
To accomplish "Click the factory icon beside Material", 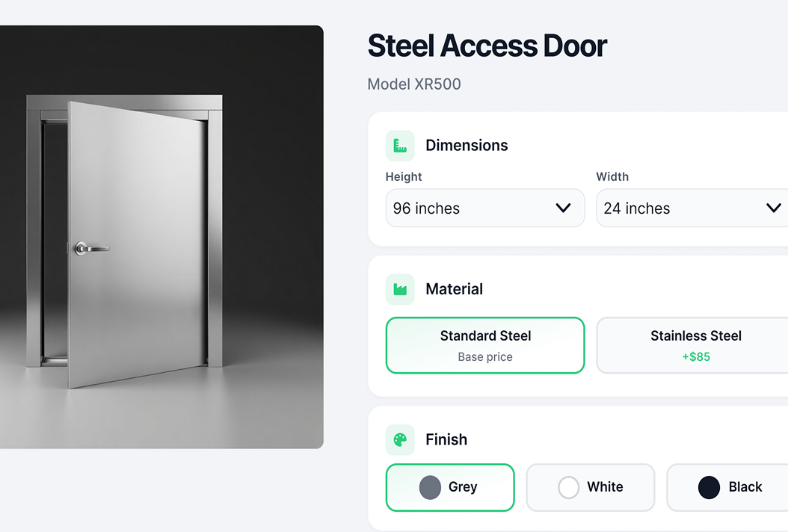I will pyautogui.click(x=400, y=289).
